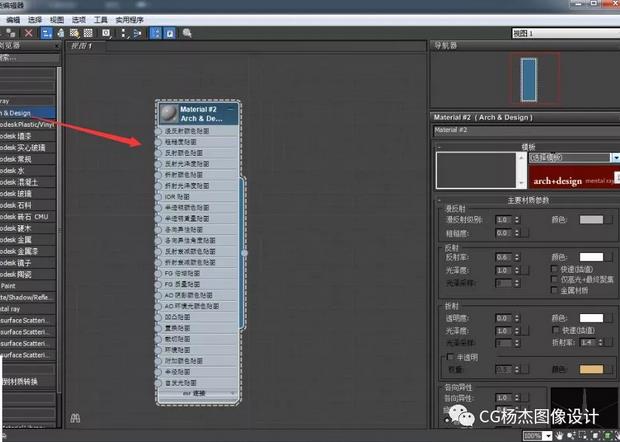620x442 pixels.
Task: Click the blue node thumbnail in navigator
Action: [x=529, y=79]
